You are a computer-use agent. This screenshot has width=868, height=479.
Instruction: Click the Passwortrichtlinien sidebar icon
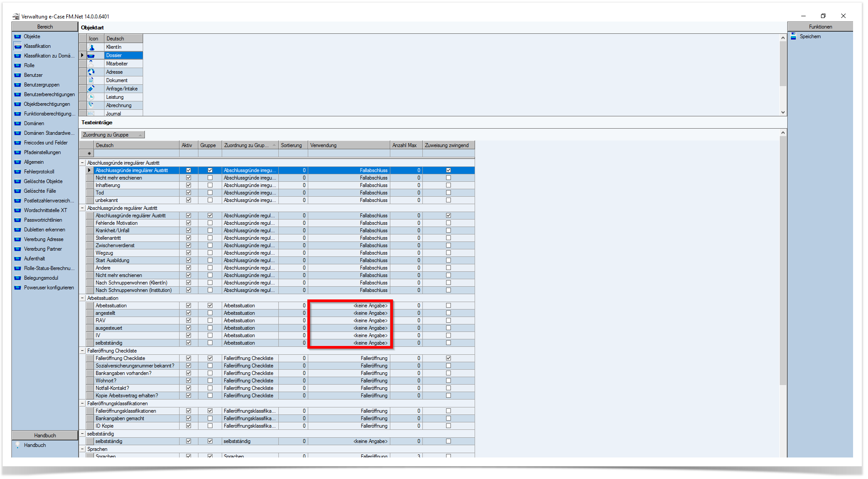click(x=18, y=220)
